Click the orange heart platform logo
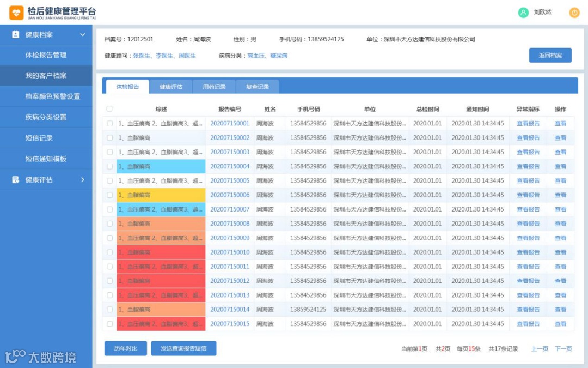The height and width of the screenshot is (368, 588). [16, 13]
